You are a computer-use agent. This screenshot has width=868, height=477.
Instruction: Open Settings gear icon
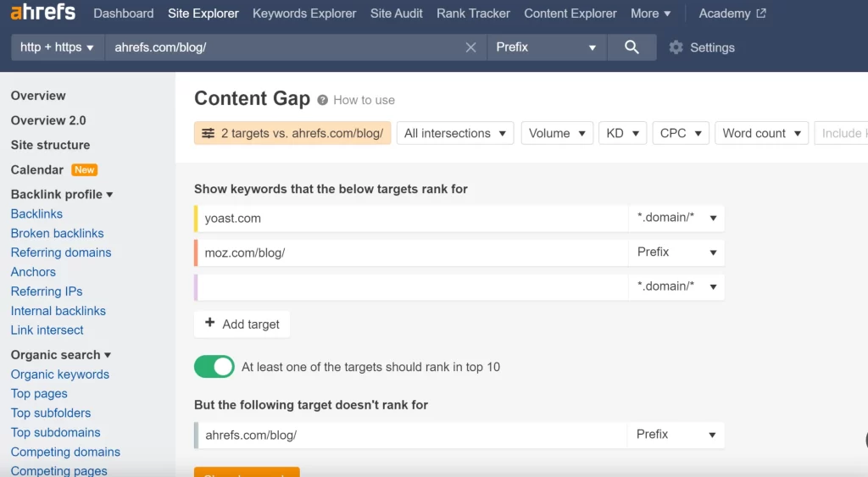click(676, 47)
